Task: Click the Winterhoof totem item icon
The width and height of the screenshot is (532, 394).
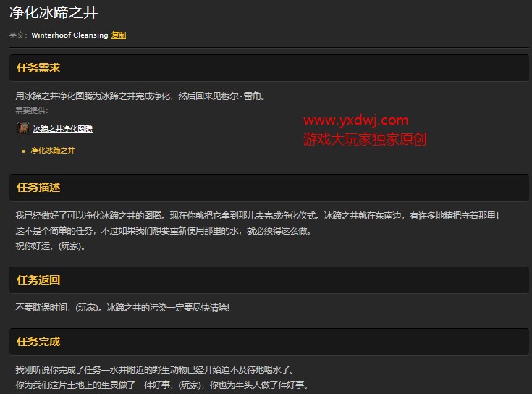Action: (23, 128)
